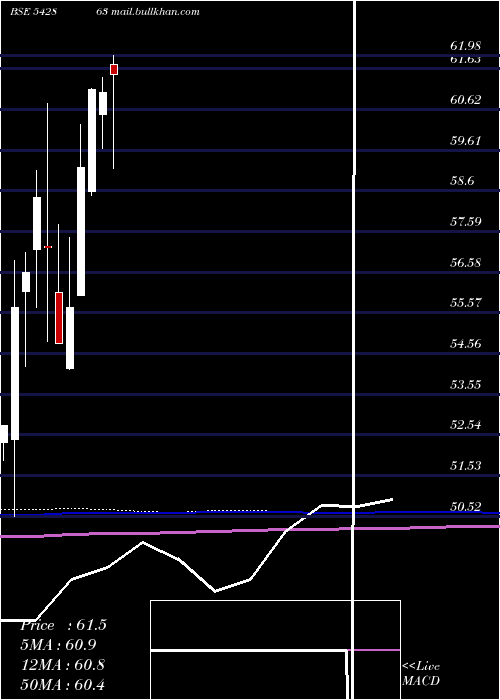Viewport: 500px width, 700px height.
Task: Click the 56.58 price axis label
Action: click(466, 262)
